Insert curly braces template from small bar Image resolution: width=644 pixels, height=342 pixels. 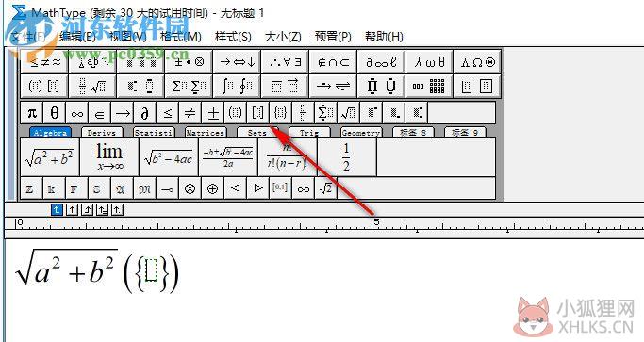click(x=280, y=112)
